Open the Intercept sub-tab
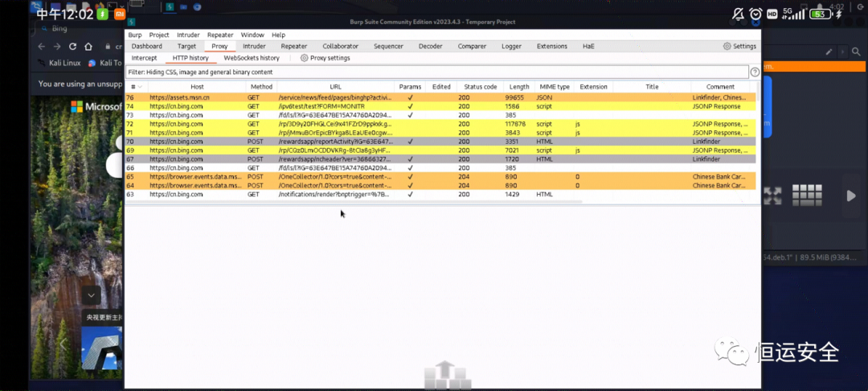The image size is (868, 391). [144, 58]
